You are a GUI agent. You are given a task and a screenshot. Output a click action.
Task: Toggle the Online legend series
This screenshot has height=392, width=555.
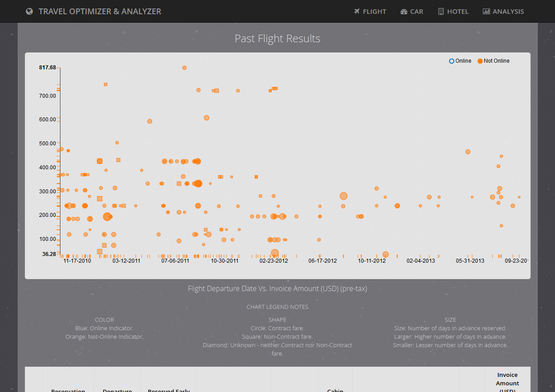point(460,61)
